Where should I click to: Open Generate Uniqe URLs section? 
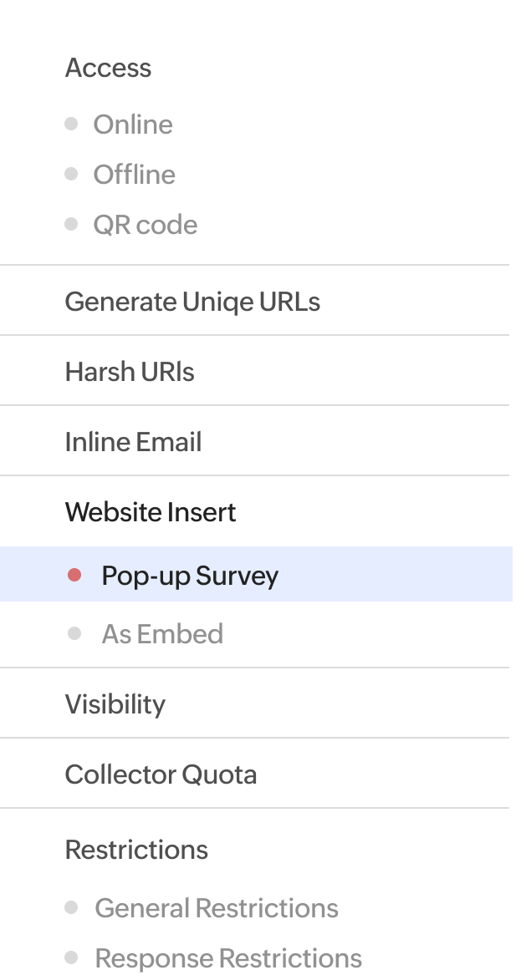(x=192, y=302)
